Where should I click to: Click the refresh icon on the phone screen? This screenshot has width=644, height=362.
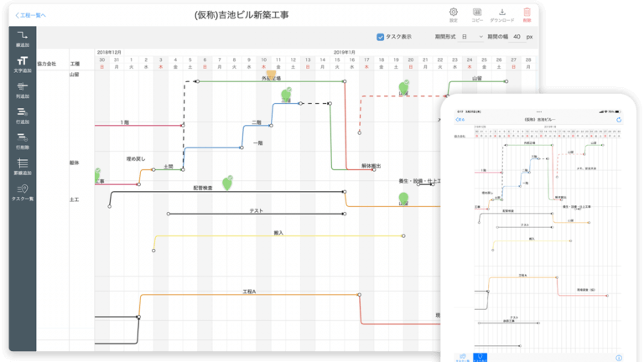click(x=618, y=120)
